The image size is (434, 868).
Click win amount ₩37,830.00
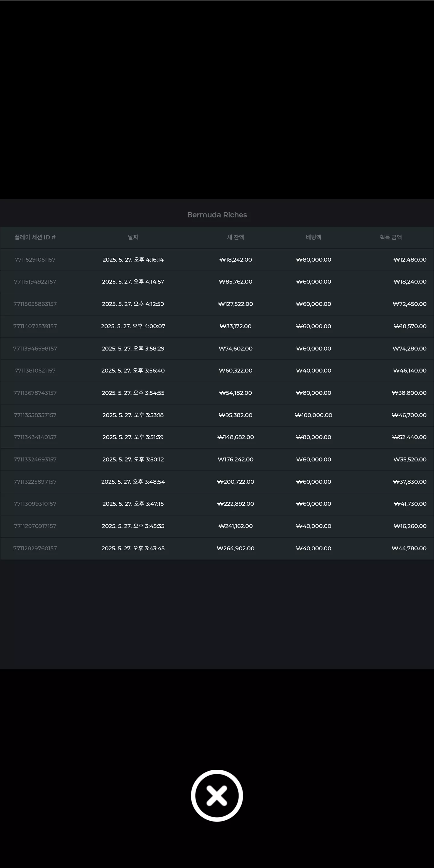[410, 482]
